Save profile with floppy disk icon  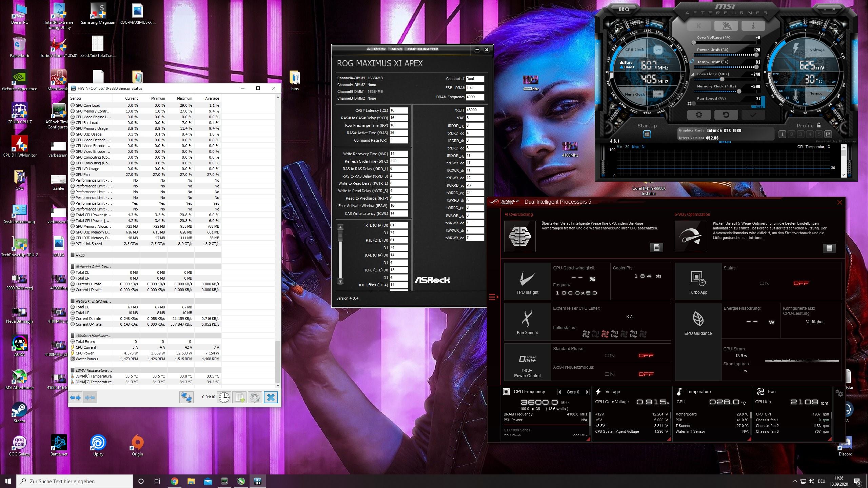[x=828, y=134]
